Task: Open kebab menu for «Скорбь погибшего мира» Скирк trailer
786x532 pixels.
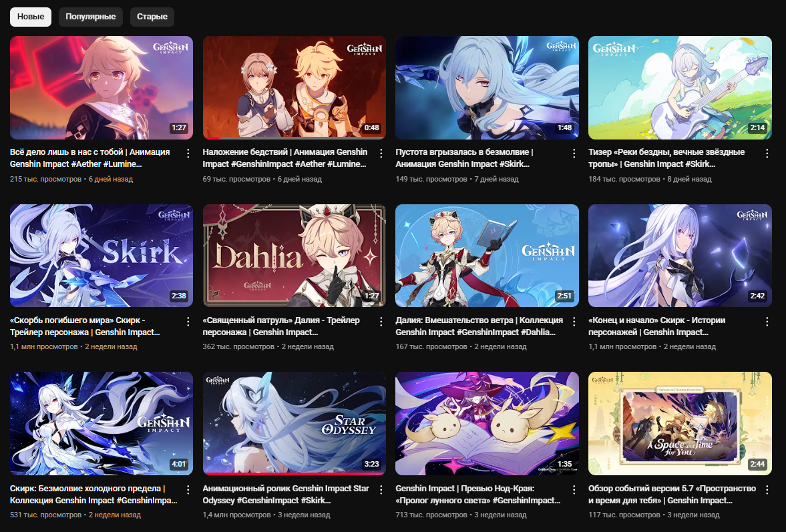Action: 188,322
